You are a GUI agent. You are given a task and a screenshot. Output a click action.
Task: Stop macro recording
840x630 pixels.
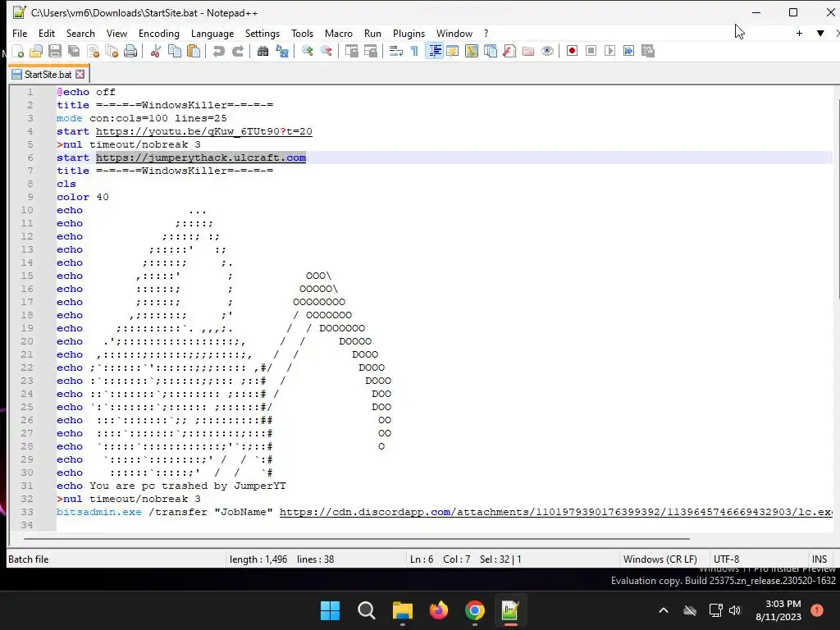[x=591, y=52]
